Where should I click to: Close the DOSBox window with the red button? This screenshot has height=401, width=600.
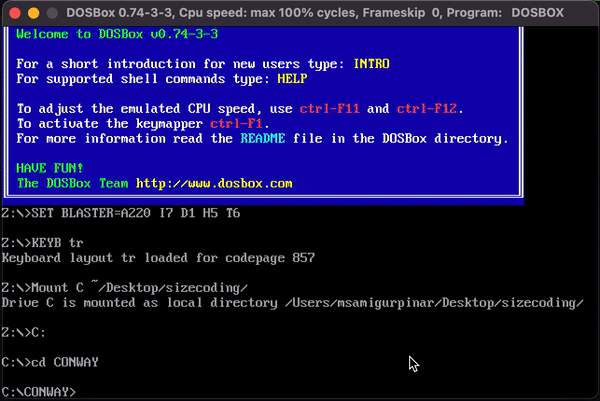(15, 13)
